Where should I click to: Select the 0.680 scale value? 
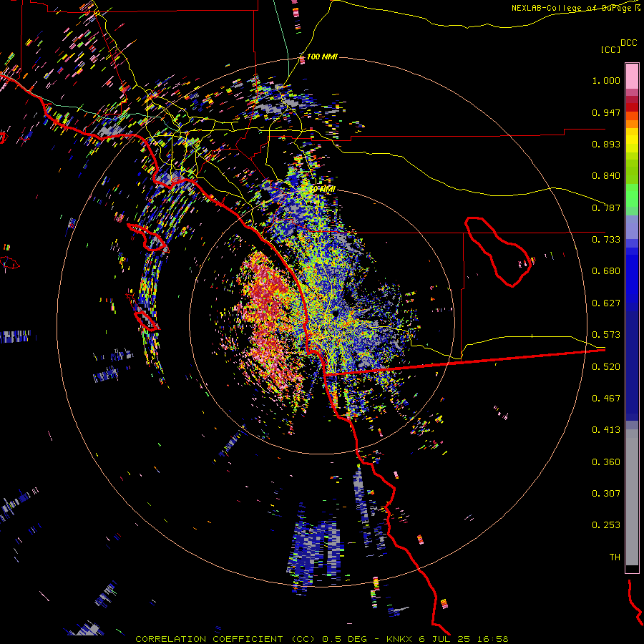pyautogui.click(x=606, y=271)
